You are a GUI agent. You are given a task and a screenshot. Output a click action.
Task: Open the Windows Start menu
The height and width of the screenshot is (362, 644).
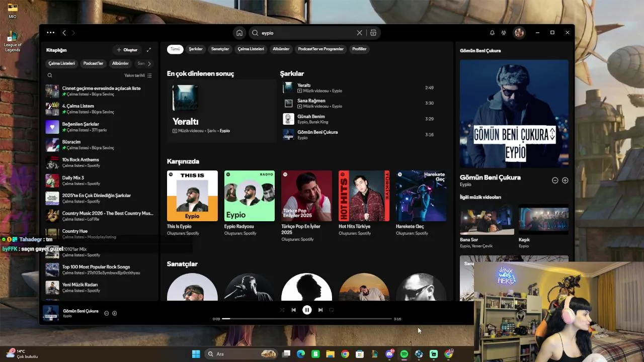pyautogui.click(x=196, y=354)
